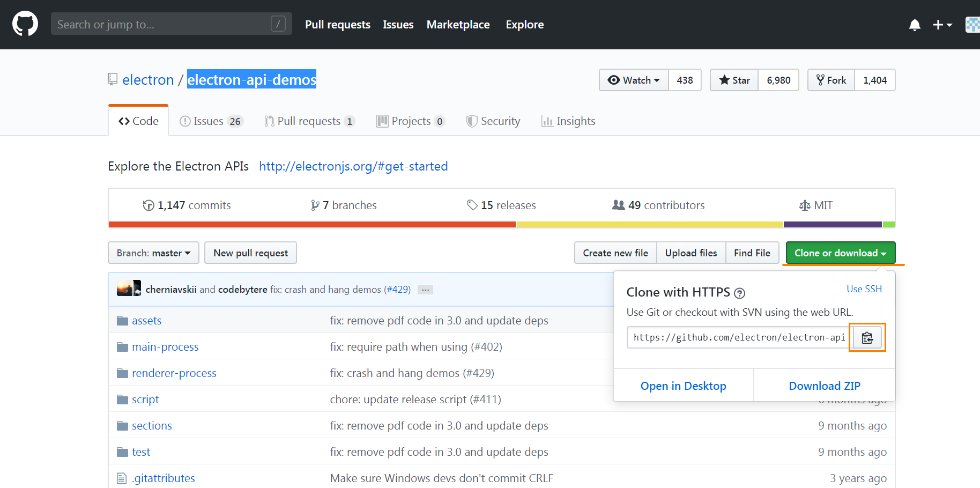The height and width of the screenshot is (488, 980).
Task: Open notifications bell icon
Action: [x=915, y=25]
